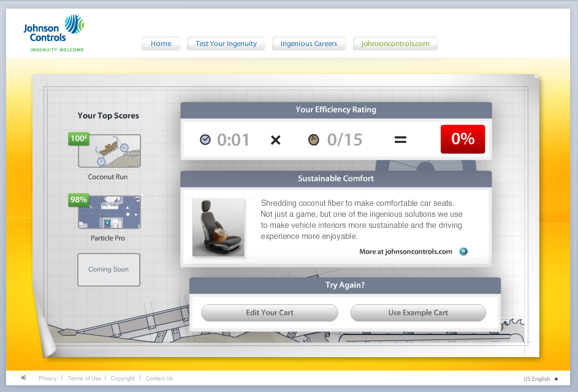Open the Privacy link in footer
This screenshot has height=392, width=578.
(48, 379)
